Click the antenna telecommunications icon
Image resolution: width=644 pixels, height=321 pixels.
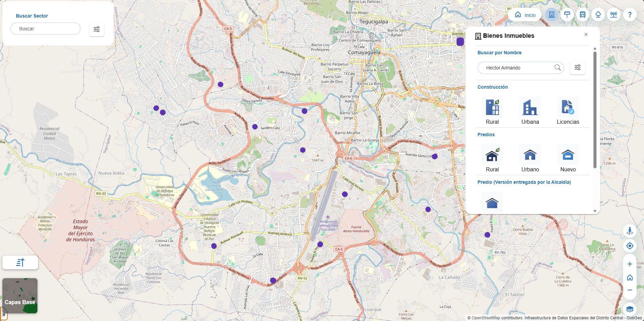[614, 14]
